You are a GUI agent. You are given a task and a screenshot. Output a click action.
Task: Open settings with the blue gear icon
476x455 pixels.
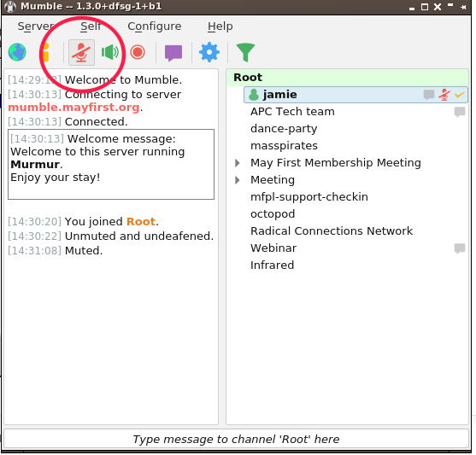click(209, 52)
